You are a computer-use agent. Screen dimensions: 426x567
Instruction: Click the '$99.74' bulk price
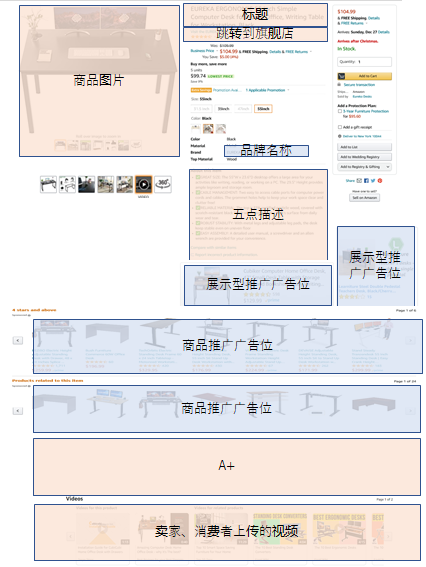click(198, 76)
